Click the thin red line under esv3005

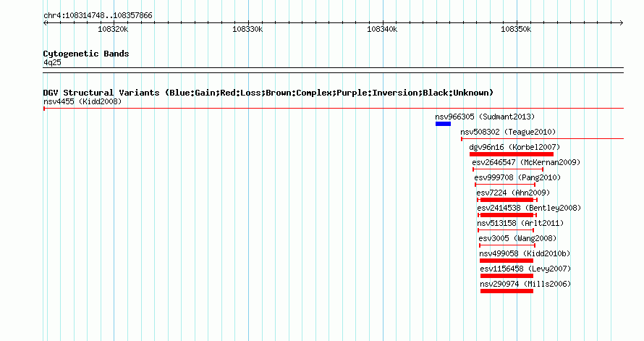[x=507, y=245]
